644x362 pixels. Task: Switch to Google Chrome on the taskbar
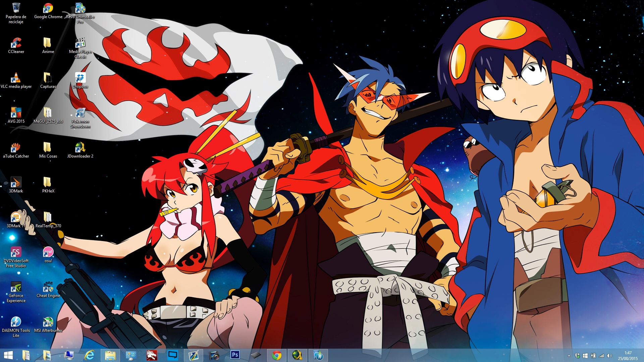coord(277,355)
